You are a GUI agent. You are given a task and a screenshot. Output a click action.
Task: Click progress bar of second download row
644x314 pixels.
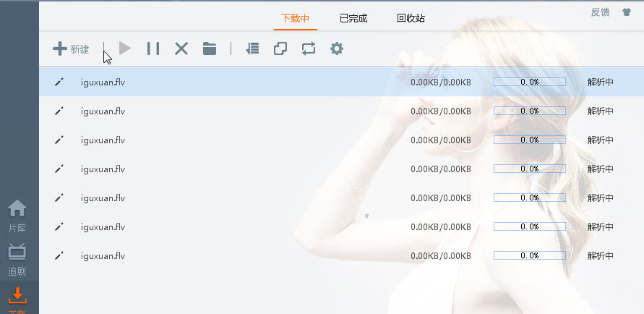[529, 111]
